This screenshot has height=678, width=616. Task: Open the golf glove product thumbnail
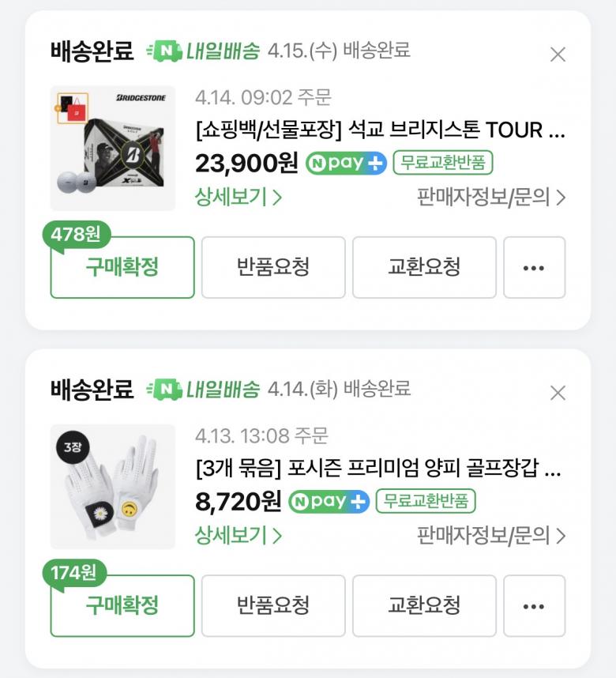113,487
